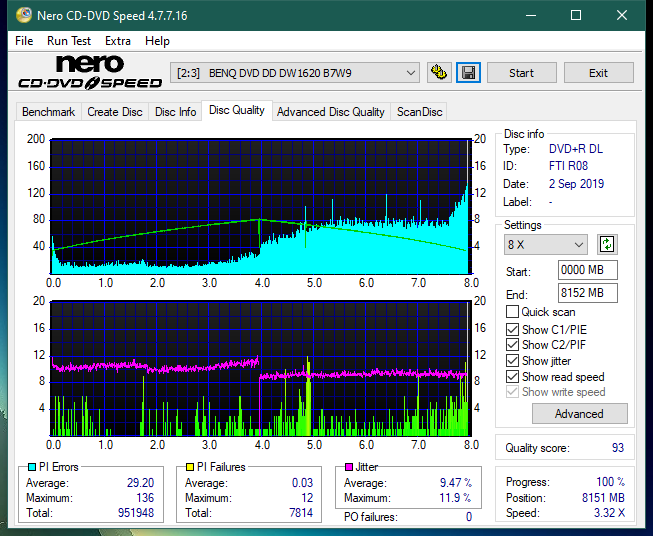Viewport: 653px width, 536px height.
Task: Click the disc type DVD+R DL
Action: coord(576,149)
